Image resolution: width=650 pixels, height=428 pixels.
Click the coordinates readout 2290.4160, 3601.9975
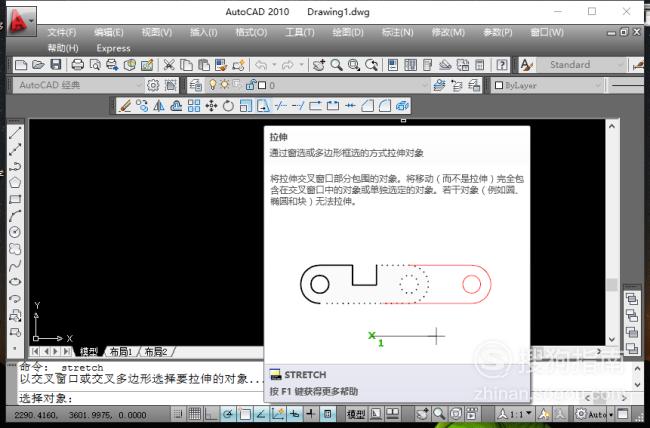[x=80, y=415]
